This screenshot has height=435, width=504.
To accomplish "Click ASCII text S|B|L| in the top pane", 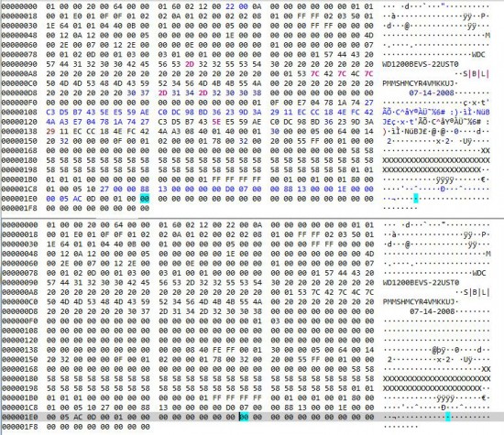I will (x=476, y=73).
